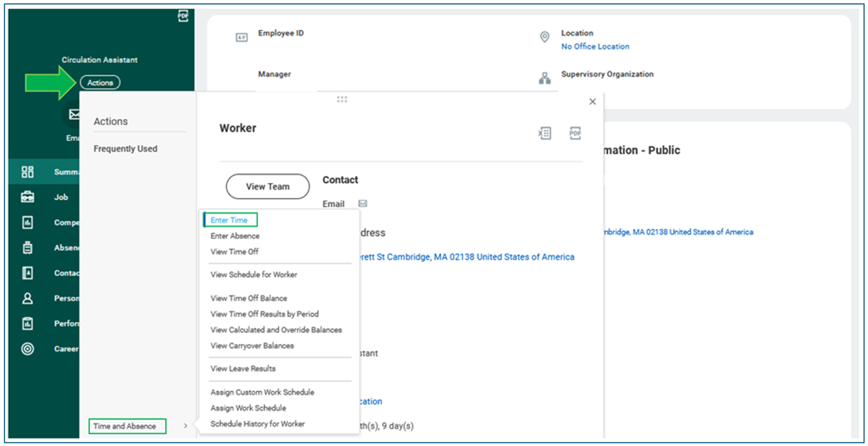Click the Supervisory Organization hierarchy icon

[x=545, y=79]
